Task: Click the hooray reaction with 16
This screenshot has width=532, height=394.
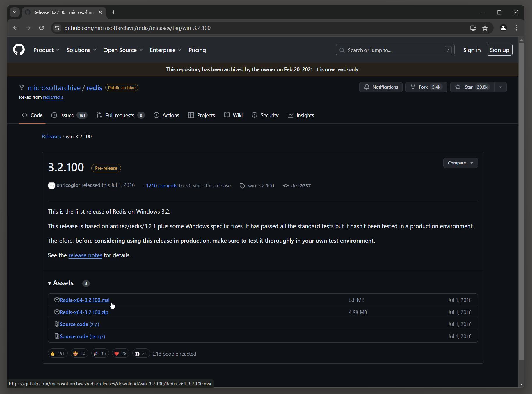Action: point(100,354)
